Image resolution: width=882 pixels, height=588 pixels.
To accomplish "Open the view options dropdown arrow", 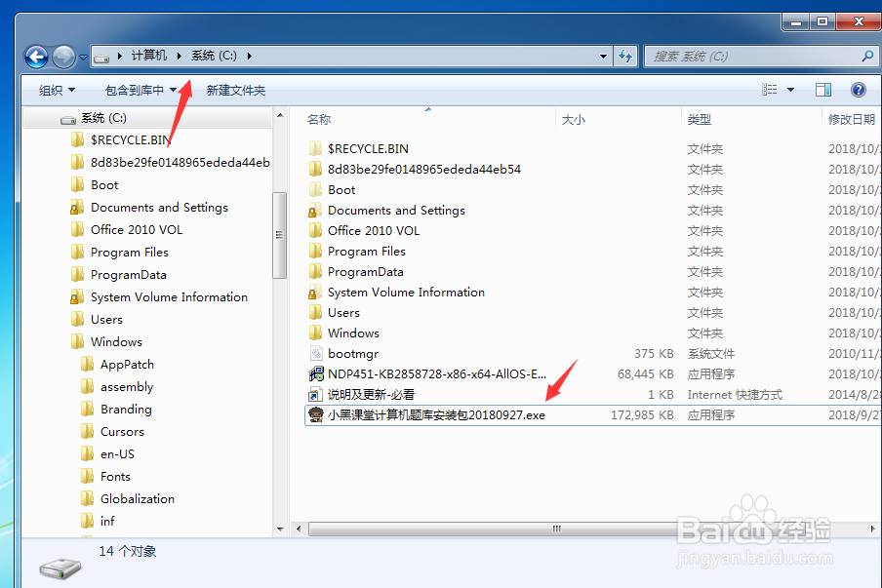I will coord(790,90).
